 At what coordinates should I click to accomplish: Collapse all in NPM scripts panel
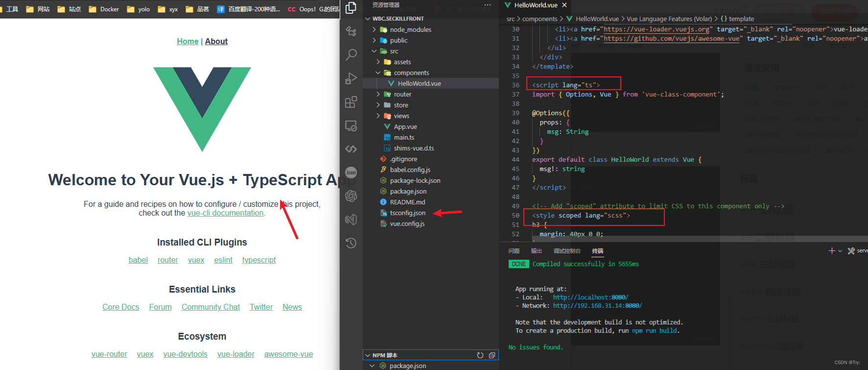[492, 355]
